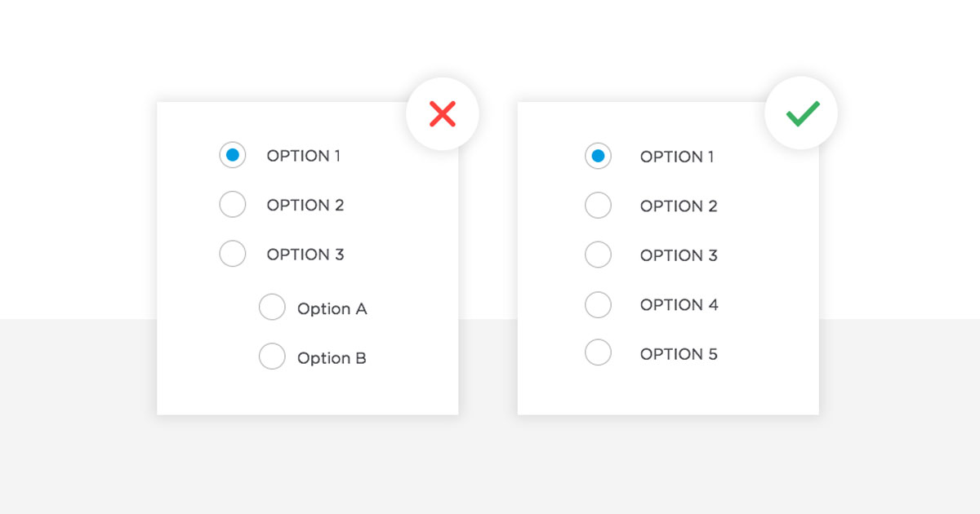
Task: Click the Option B label text
Action: tap(332, 358)
